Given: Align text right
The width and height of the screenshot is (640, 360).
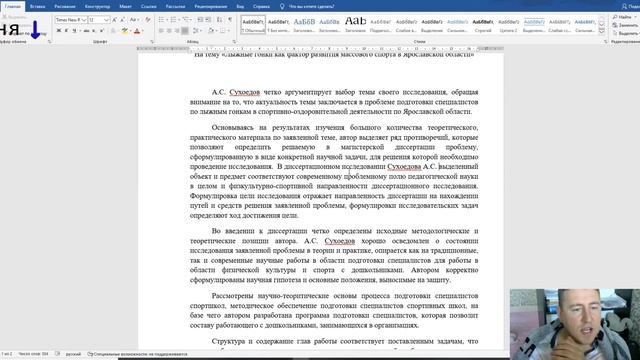Looking at the screenshot, I should (176, 31).
